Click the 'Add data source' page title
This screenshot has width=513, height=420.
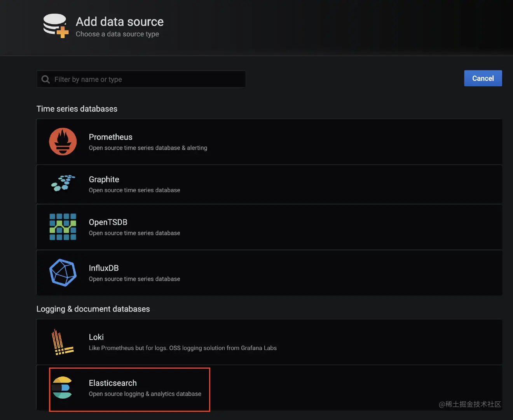tap(120, 21)
